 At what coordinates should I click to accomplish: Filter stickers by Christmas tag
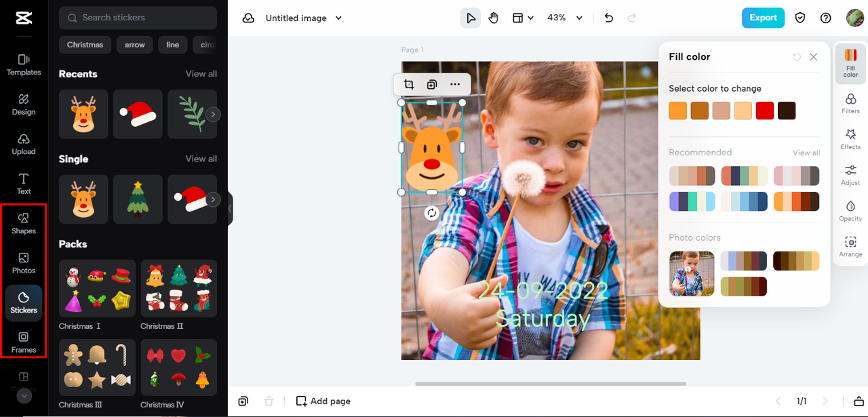click(85, 45)
